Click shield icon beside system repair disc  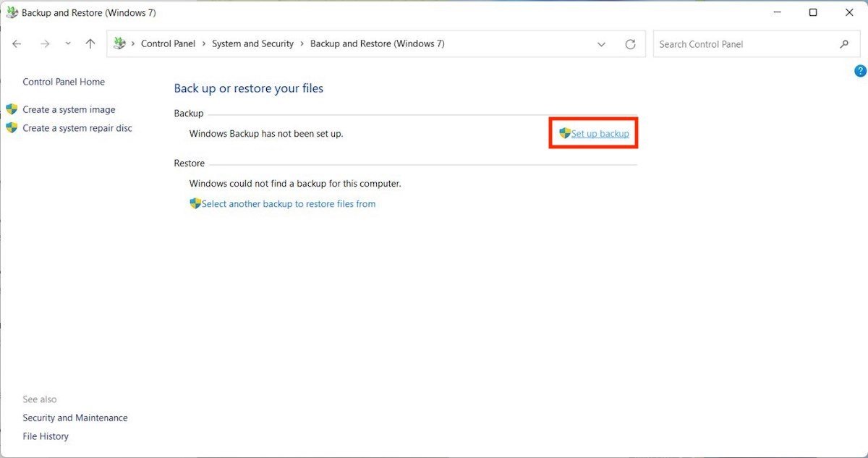tap(12, 127)
